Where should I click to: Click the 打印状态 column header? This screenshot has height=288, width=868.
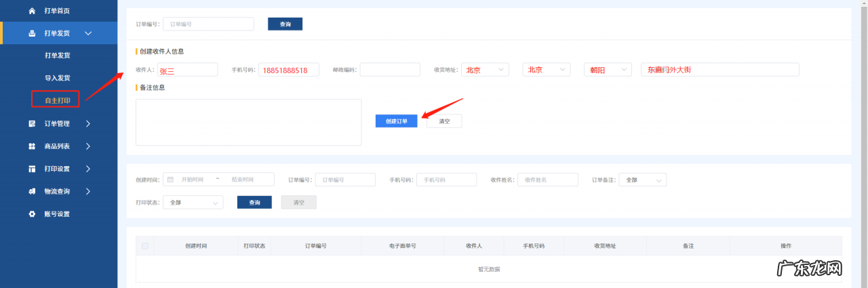[255, 246]
